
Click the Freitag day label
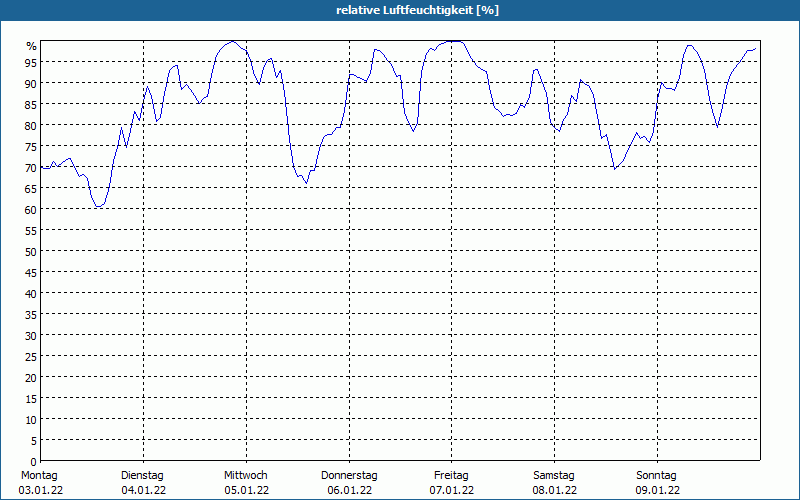pyautogui.click(x=451, y=476)
